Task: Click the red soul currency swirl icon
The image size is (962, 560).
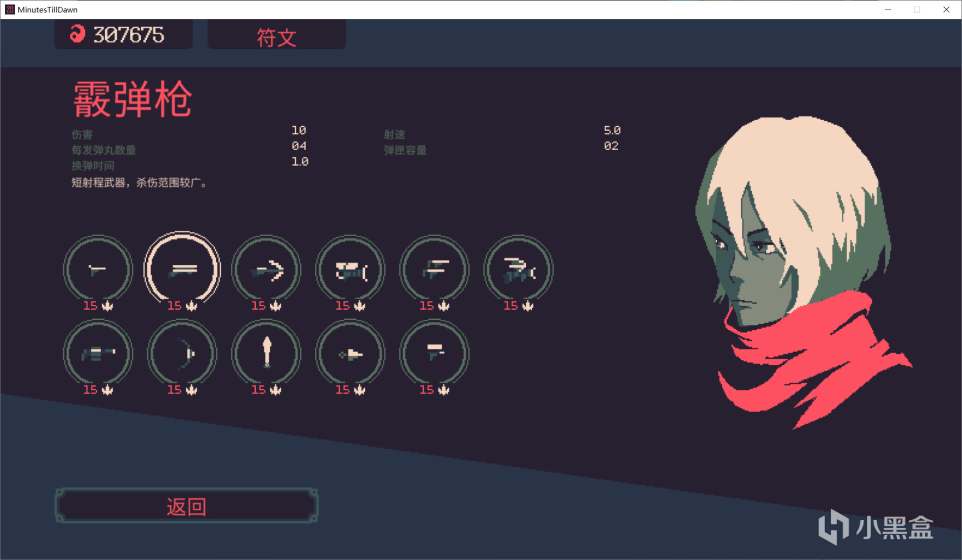Action: [x=77, y=34]
